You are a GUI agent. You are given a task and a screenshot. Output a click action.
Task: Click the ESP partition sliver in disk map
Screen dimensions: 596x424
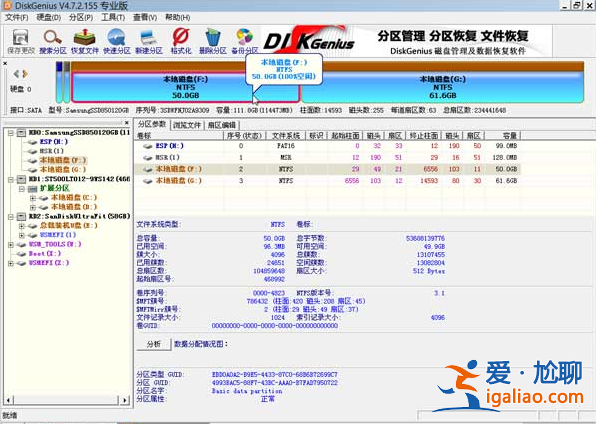(x=59, y=83)
